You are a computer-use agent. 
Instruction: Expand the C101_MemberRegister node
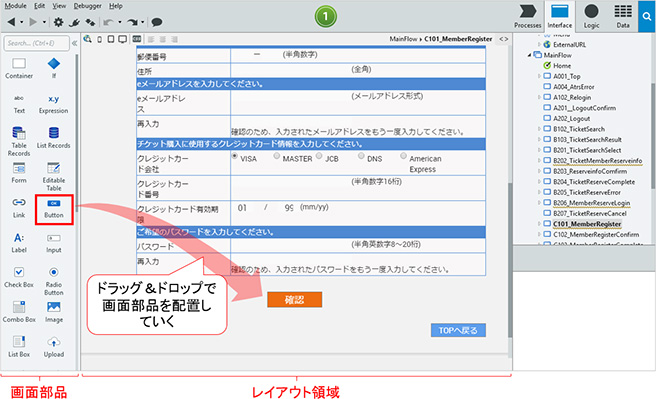539,224
